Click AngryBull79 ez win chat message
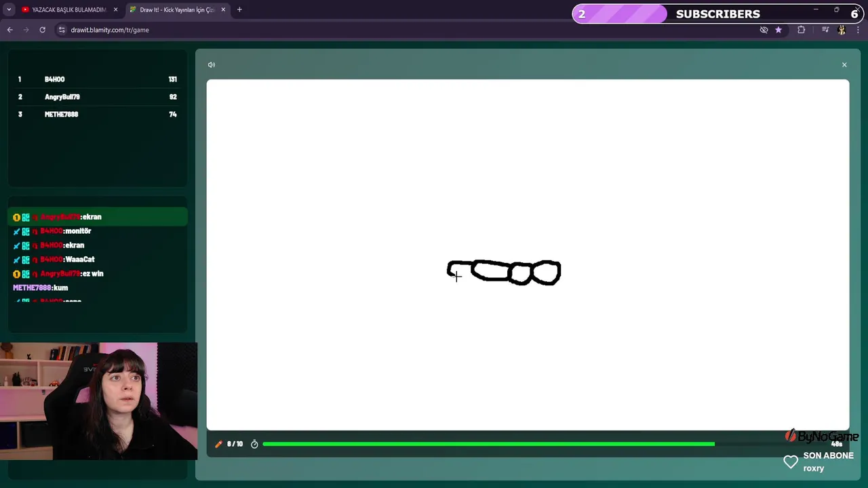Screen dimensions: 868x488 pos(58,274)
